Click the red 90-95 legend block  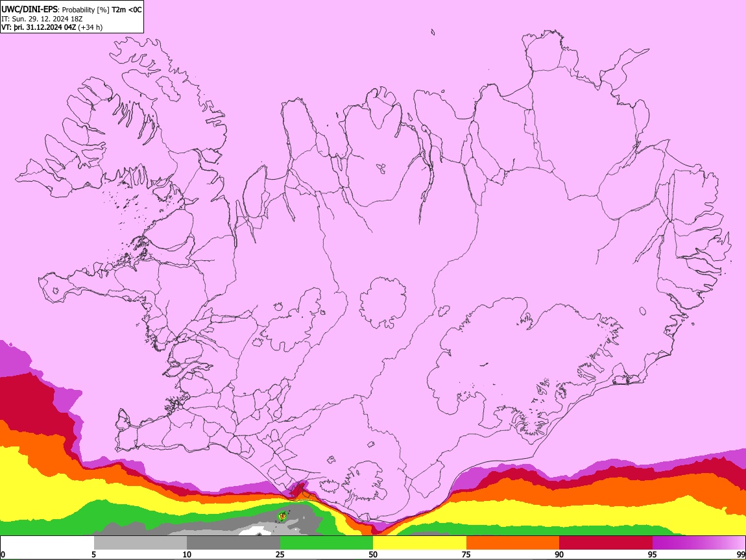tap(606, 543)
